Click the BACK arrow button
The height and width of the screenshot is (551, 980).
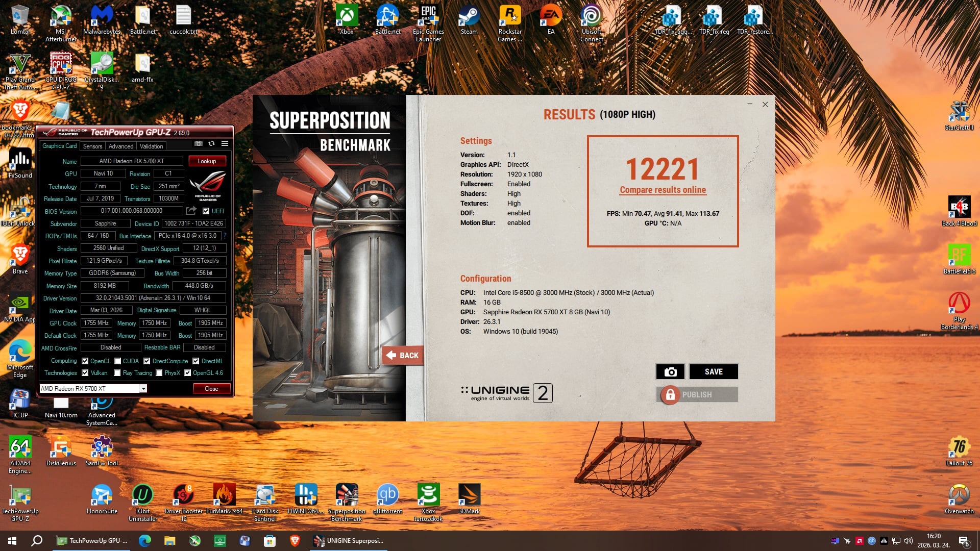[x=403, y=355]
